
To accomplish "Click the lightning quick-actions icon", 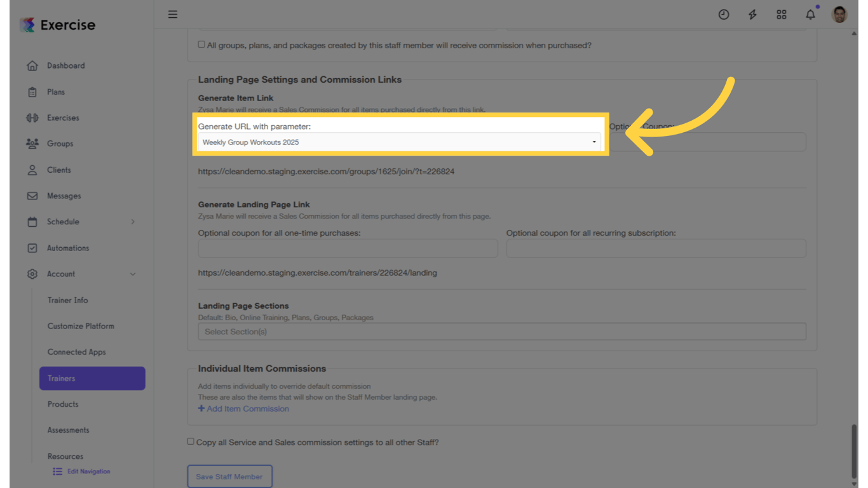I will pos(752,14).
